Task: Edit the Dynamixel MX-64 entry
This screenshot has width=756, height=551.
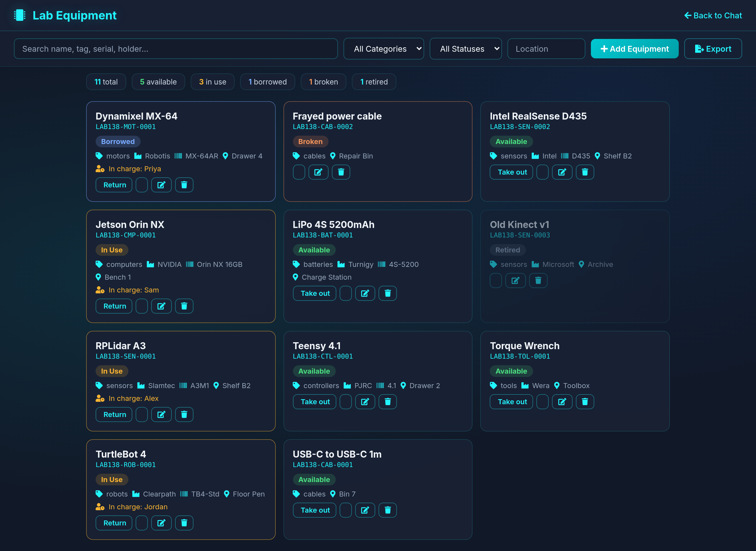Action: pos(161,185)
